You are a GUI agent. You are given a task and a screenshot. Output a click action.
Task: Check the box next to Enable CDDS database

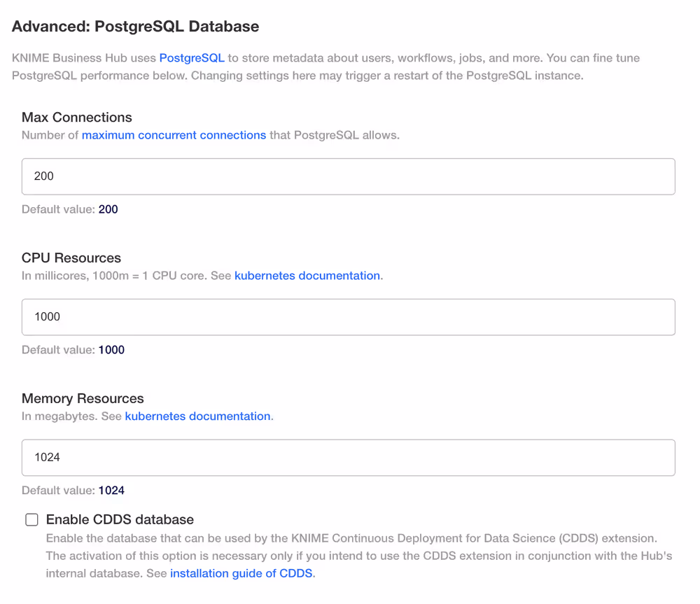coord(31,519)
